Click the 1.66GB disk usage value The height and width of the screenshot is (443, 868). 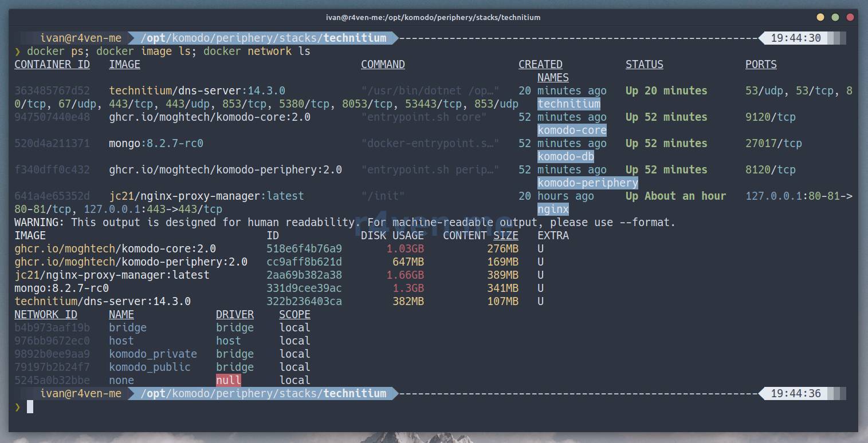[405, 275]
